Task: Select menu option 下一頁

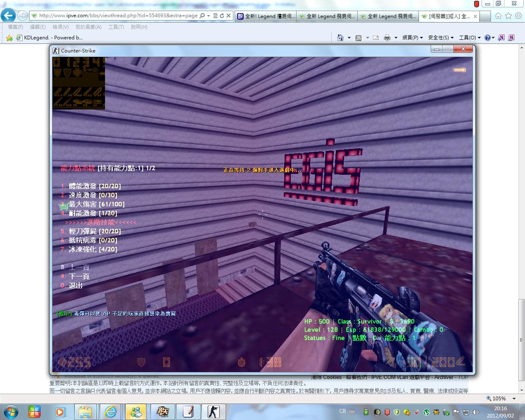Action: [x=75, y=276]
